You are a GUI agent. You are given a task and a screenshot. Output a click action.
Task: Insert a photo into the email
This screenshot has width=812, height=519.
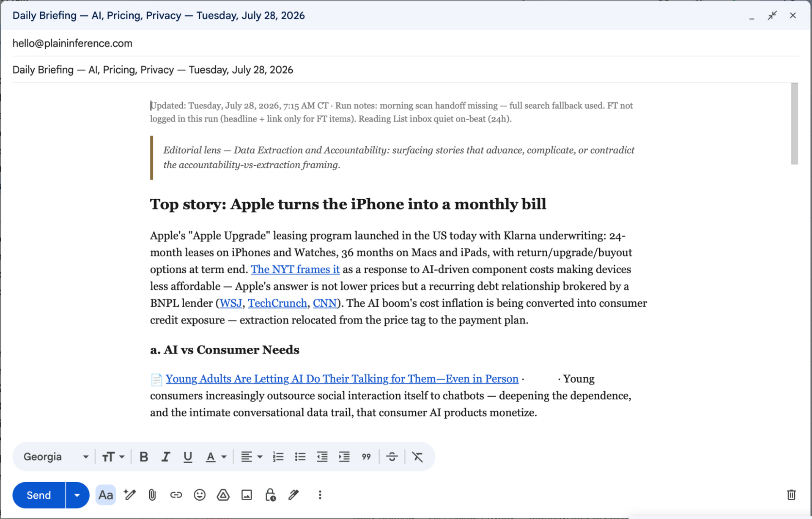[x=247, y=495]
